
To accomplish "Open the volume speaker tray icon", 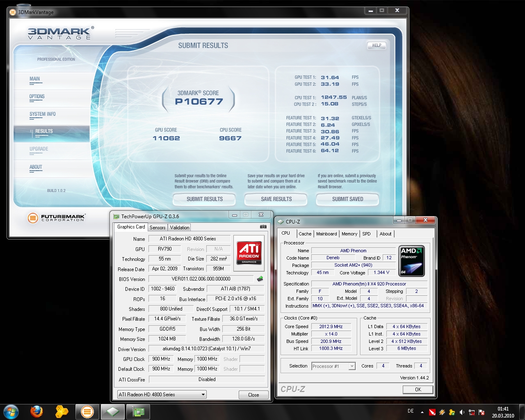I will (x=462, y=412).
